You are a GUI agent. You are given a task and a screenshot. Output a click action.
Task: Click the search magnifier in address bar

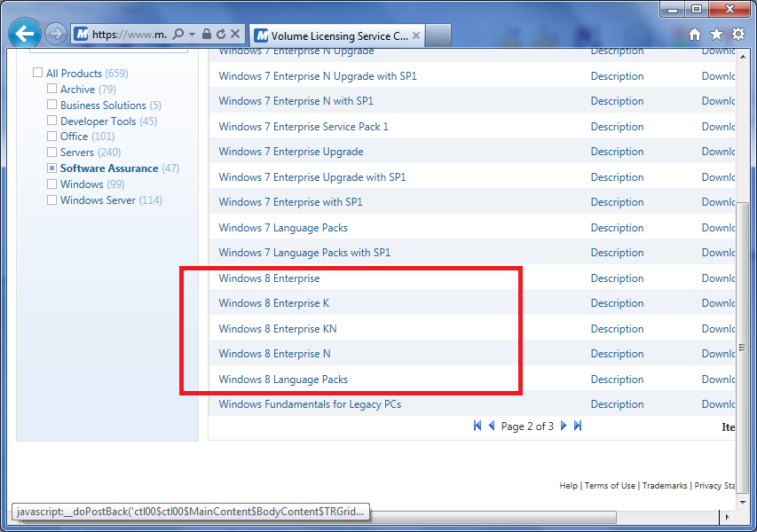178,34
